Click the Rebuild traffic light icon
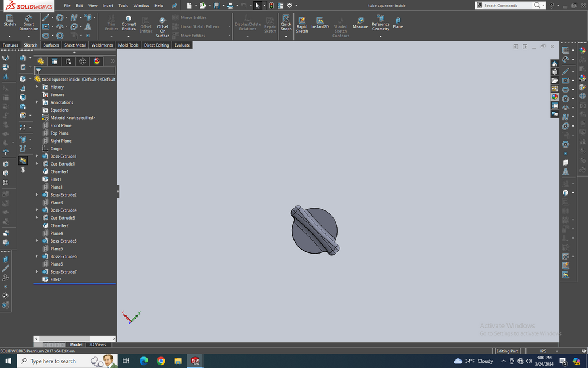 [272, 6]
